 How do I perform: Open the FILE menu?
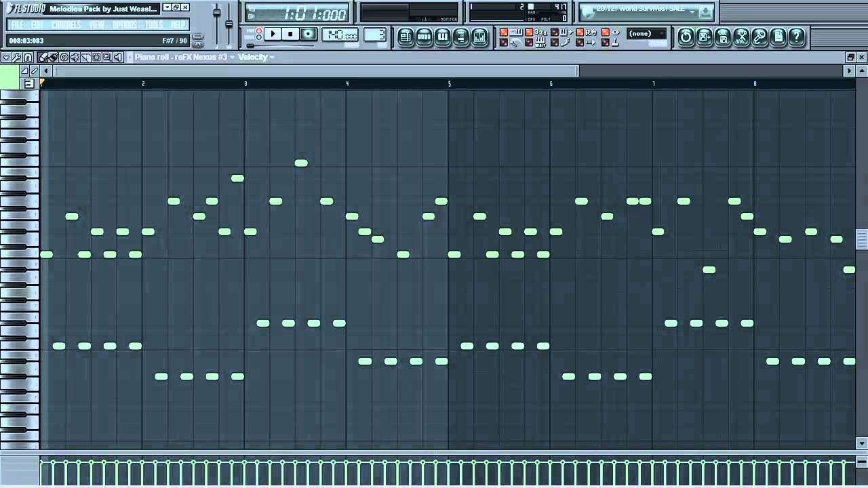click(x=17, y=25)
